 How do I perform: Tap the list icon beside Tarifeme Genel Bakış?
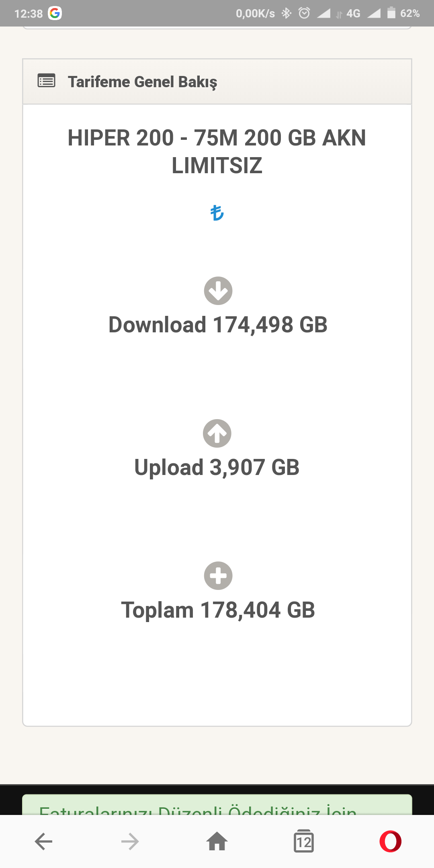click(x=47, y=81)
